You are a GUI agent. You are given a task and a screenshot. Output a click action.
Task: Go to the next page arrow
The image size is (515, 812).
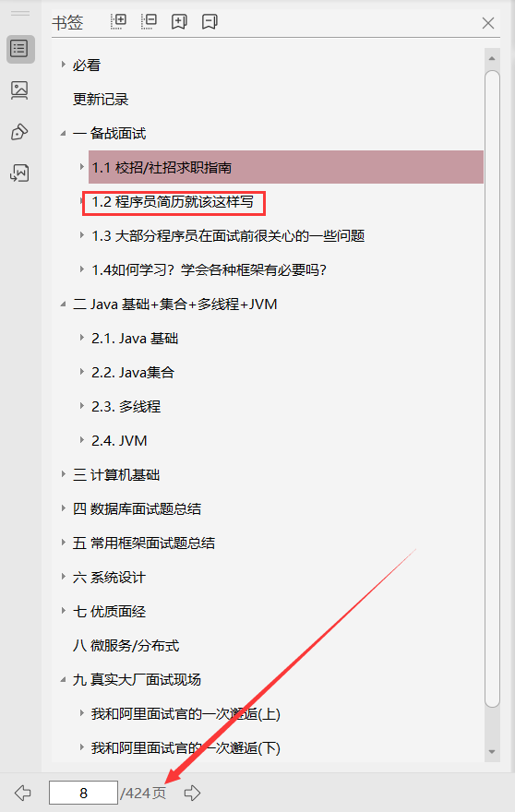[x=192, y=793]
